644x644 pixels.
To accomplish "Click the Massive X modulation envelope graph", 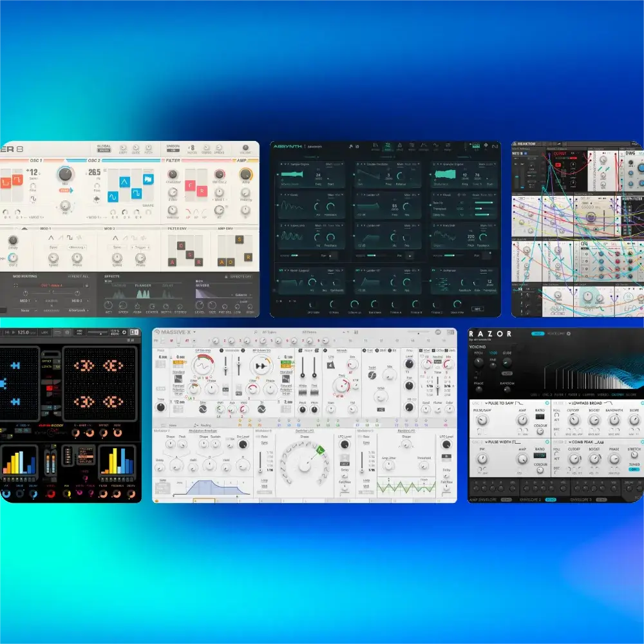I will (213, 487).
